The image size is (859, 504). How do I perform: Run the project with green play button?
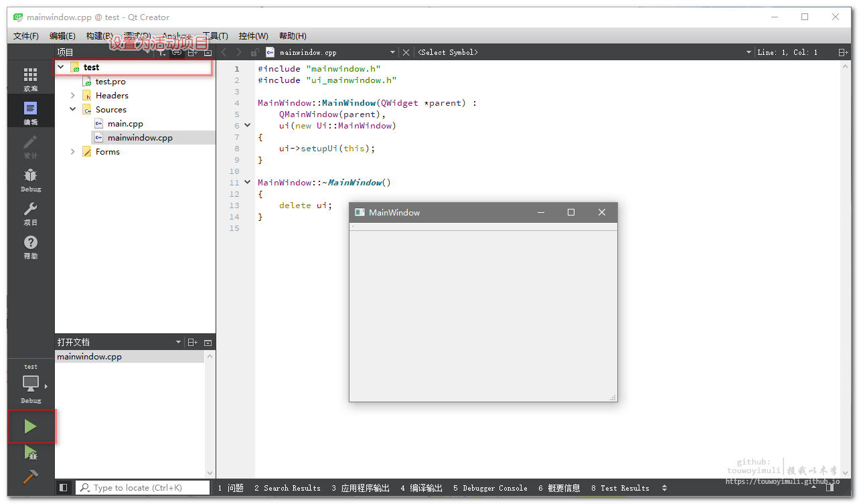tap(31, 426)
